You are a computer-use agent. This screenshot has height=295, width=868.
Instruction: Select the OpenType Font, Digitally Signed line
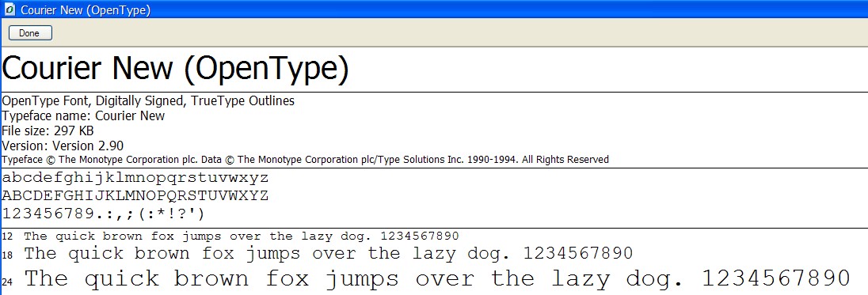click(148, 101)
